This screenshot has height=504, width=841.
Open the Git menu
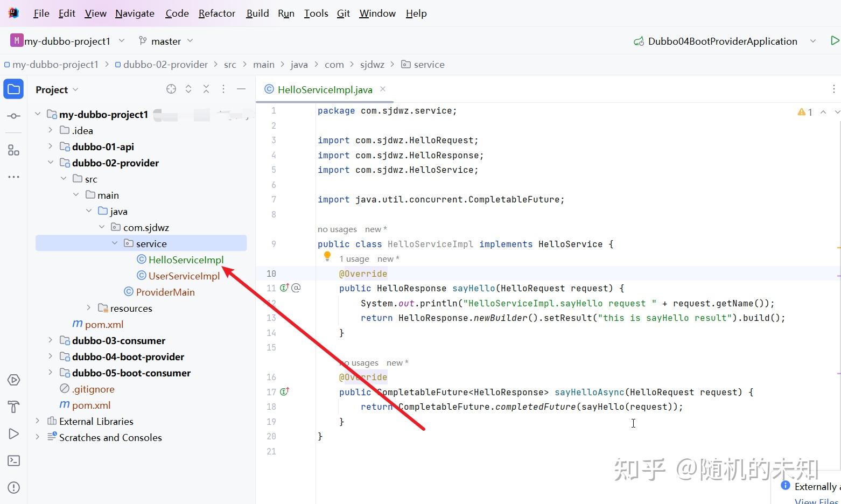click(343, 13)
